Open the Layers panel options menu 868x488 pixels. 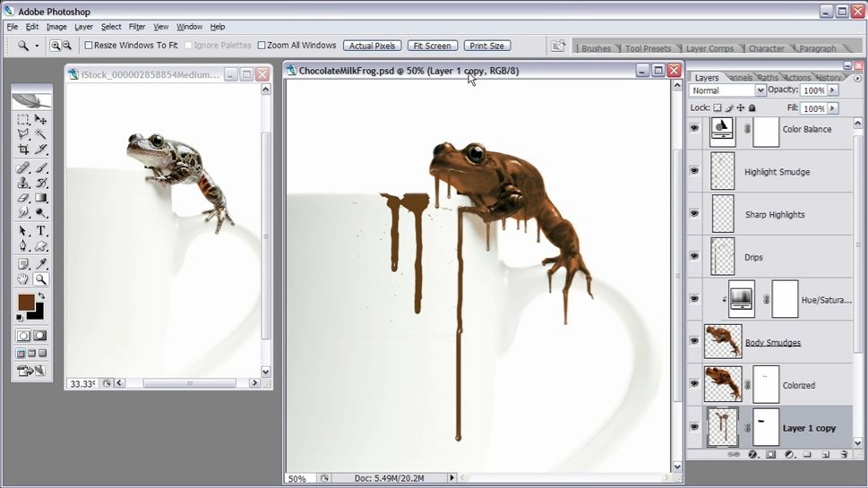pos(857,78)
